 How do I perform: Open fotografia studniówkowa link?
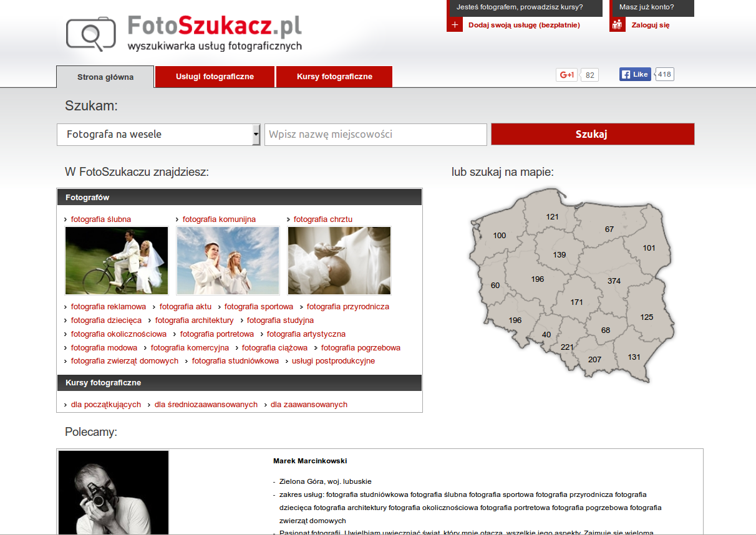coord(235,361)
